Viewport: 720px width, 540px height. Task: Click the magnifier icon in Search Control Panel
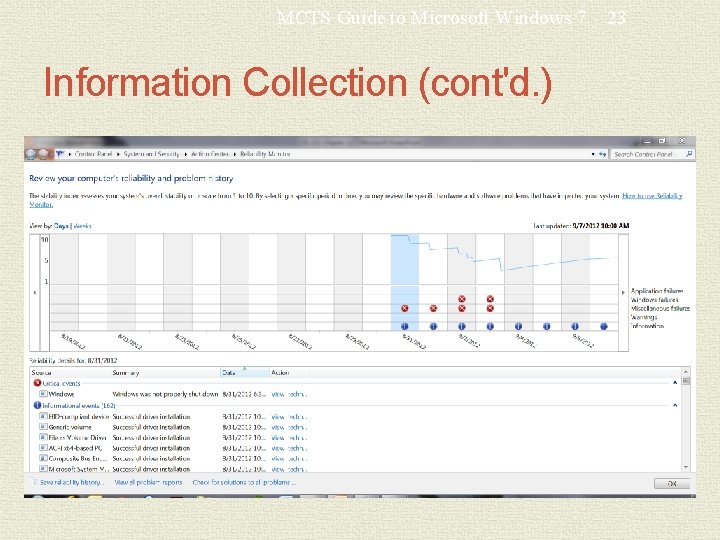click(689, 154)
